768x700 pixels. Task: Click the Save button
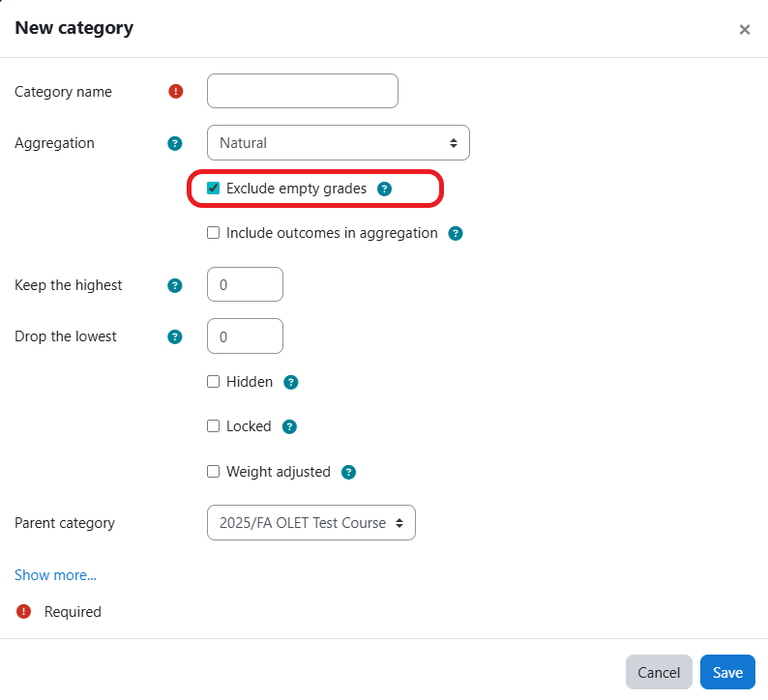tap(727, 673)
